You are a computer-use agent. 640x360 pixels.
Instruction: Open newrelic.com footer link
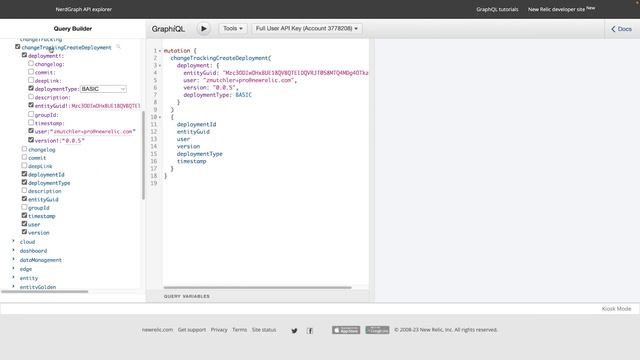point(158,330)
